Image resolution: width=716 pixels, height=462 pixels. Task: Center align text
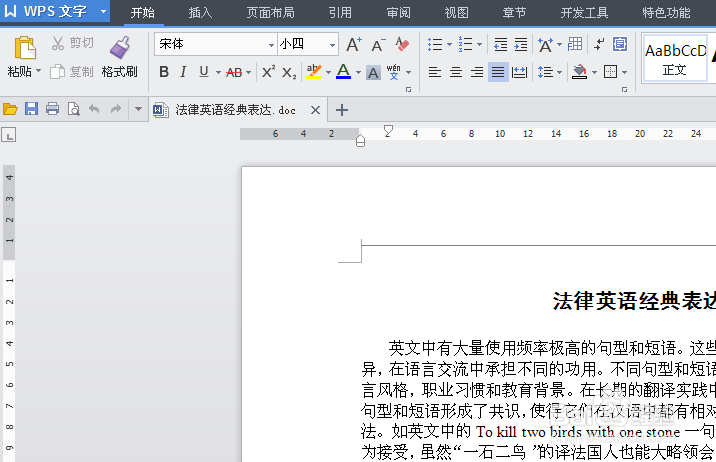(456, 72)
